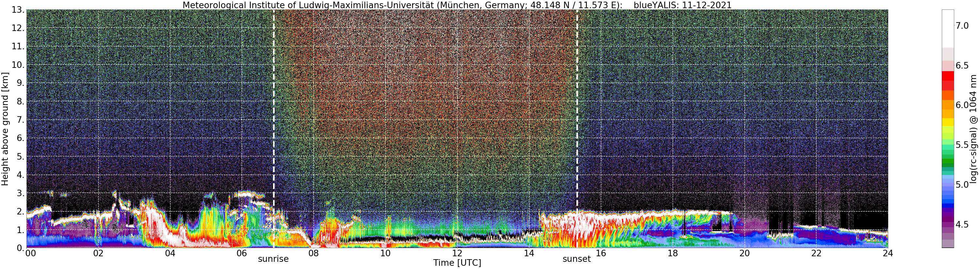Click the height axis tick label 6.

(x=21, y=138)
